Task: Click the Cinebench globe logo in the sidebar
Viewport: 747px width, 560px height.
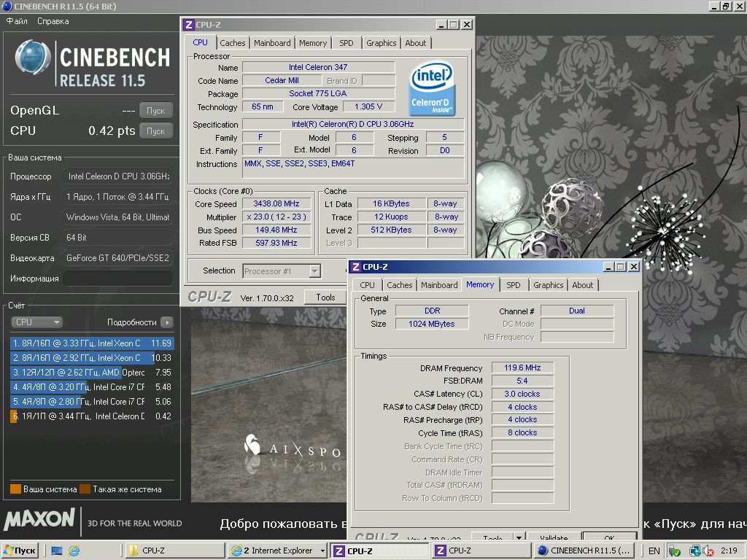Action: point(32,58)
